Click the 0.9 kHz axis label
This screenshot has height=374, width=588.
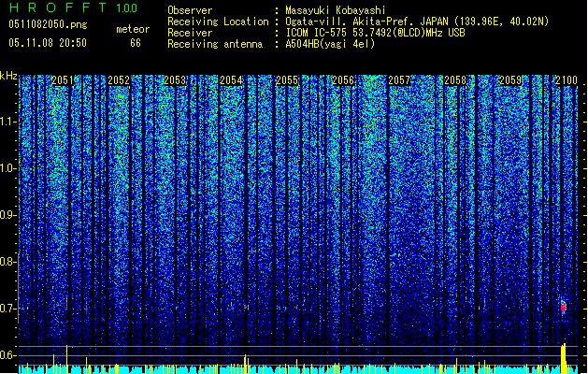tap(7, 215)
